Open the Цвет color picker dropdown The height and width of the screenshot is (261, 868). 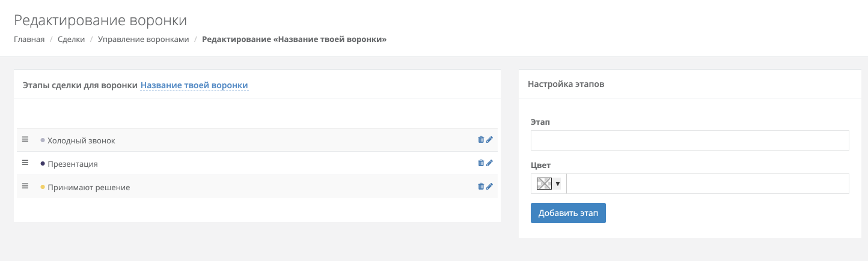click(558, 184)
